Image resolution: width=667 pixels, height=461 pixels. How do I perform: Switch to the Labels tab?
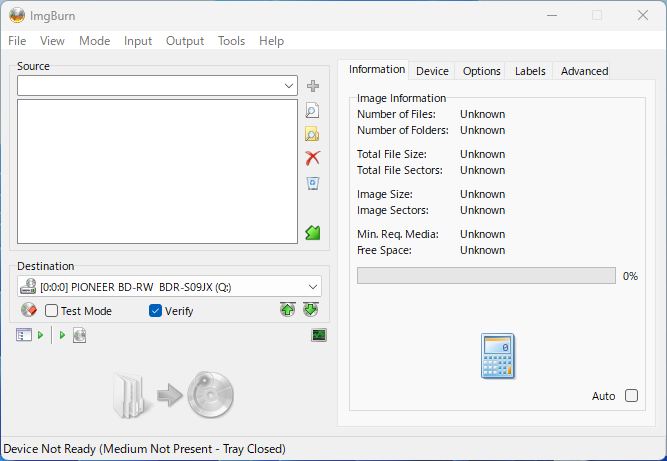[x=530, y=71]
